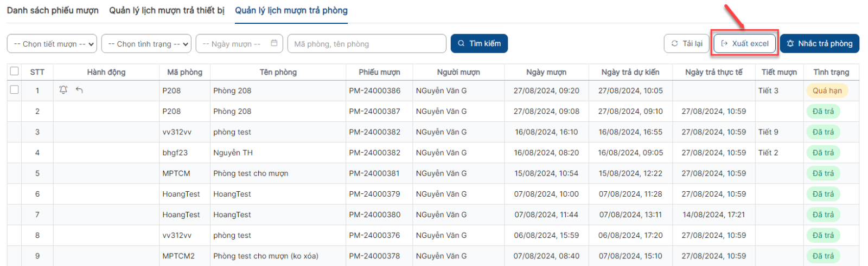This screenshot has height=266, width=868.
Task: Switch to Danh sách phiếu mượn tab
Action: pyautogui.click(x=53, y=10)
